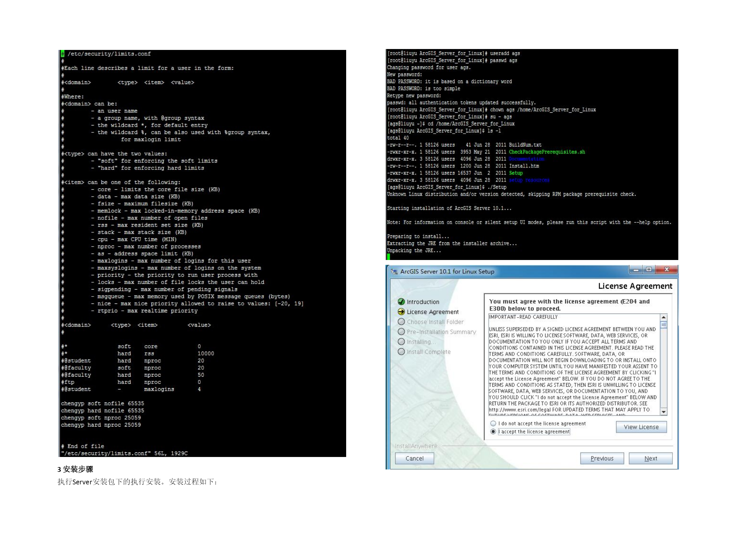Click the circle icon beside Pre-Installation Summary
Screen dimensions: 756x534
[401, 332]
